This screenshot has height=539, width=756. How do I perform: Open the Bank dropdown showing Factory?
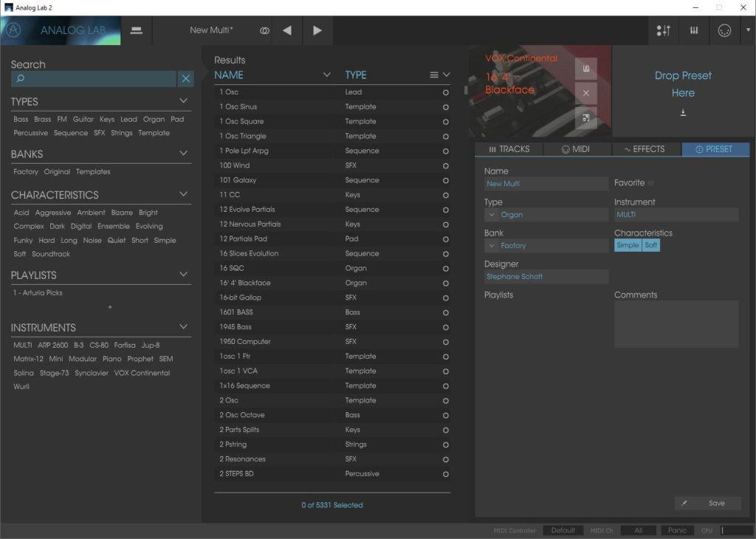(546, 245)
